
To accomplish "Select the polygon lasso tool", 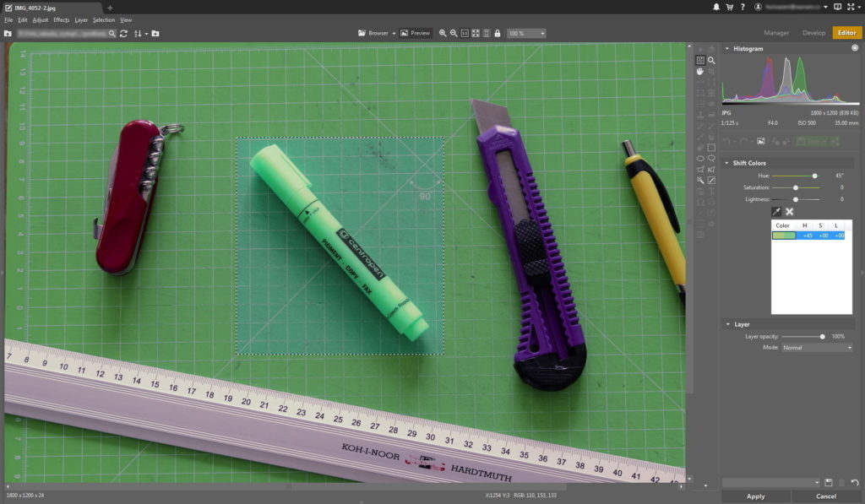I will tap(700, 170).
